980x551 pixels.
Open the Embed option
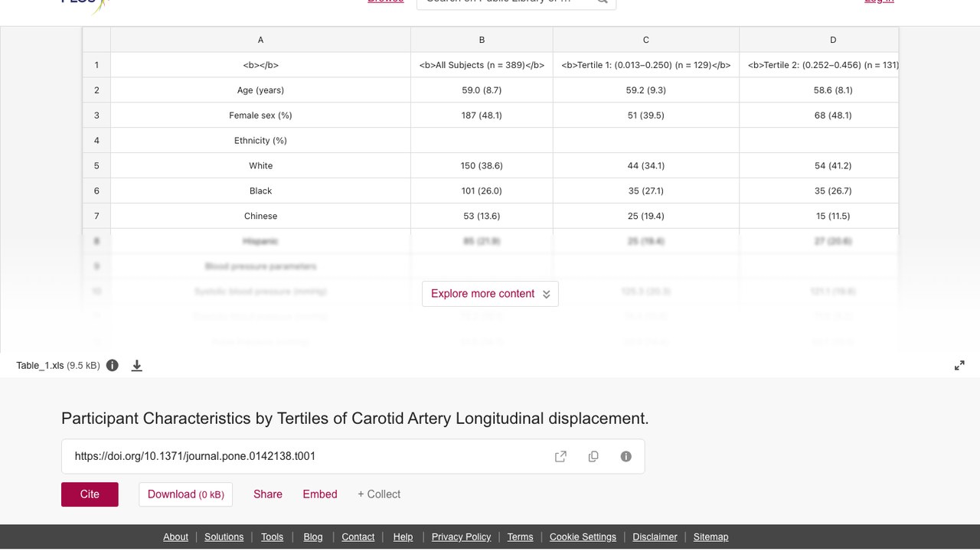click(x=320, y=494)
